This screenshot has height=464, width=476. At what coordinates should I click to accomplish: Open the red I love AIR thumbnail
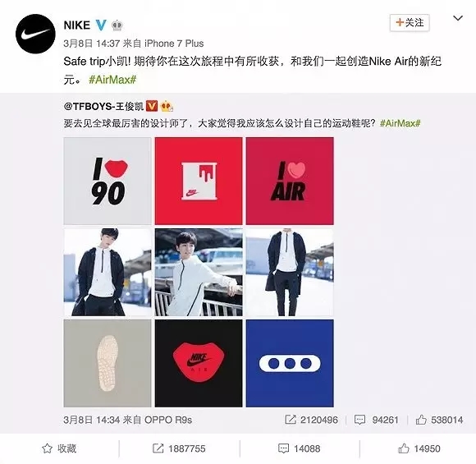[290, 181]
